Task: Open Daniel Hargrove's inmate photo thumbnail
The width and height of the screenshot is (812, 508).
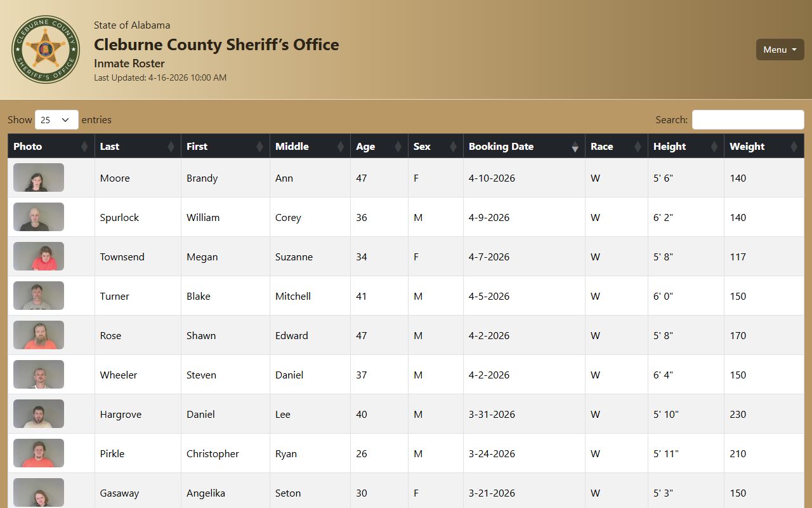Action: pyautogui.click(x=39, y=414)
